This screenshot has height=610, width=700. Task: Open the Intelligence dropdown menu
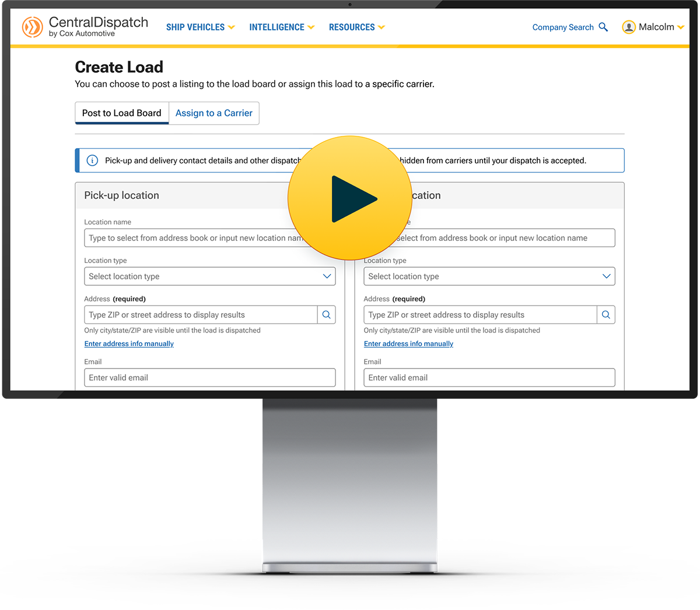[x=281, y=27]
